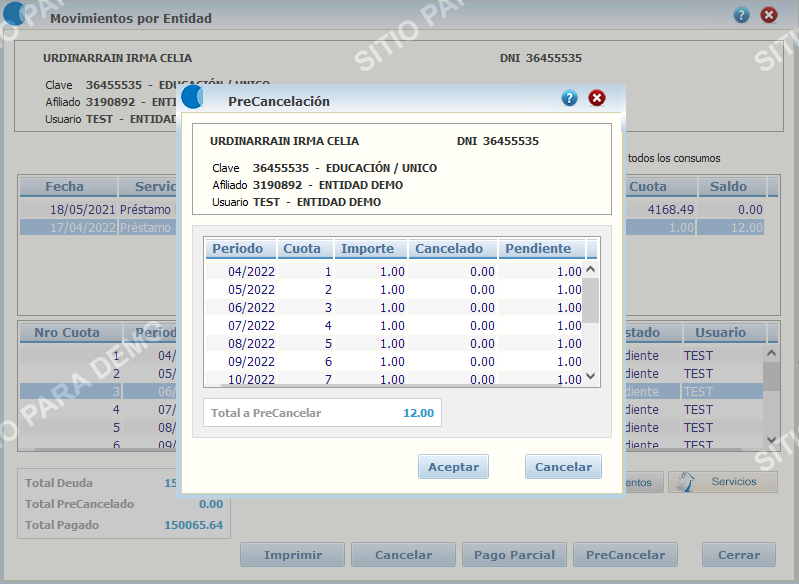Click Aceptar to confirm precancelation
The width and height of the screenshot is (799, 584).
tap(453, 467)
